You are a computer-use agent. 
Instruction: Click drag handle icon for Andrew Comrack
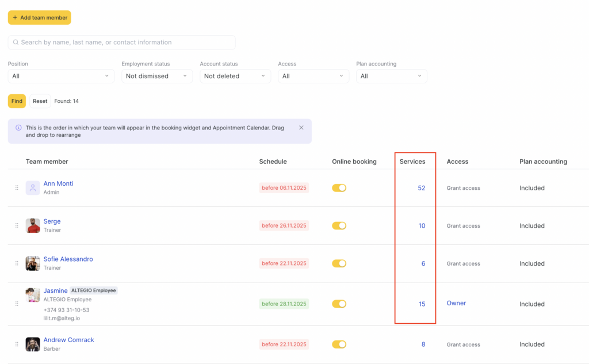(17, 344)
